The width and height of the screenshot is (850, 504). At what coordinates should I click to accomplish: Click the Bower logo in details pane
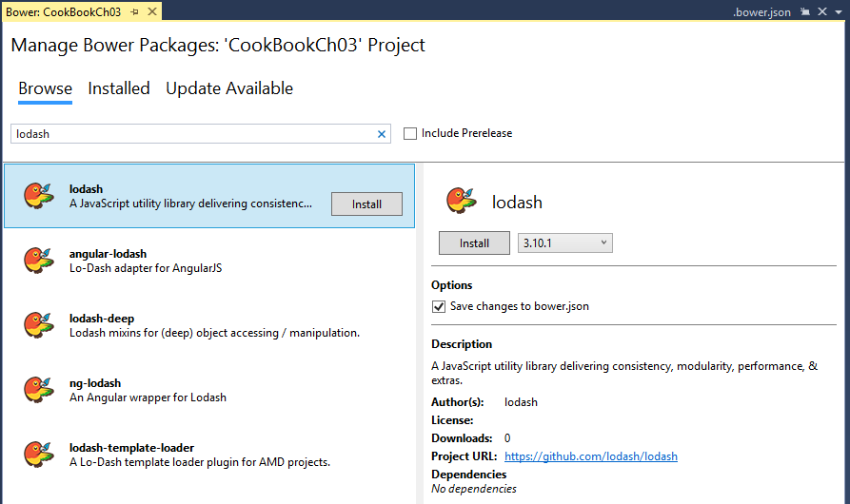[x=462, y=201]
